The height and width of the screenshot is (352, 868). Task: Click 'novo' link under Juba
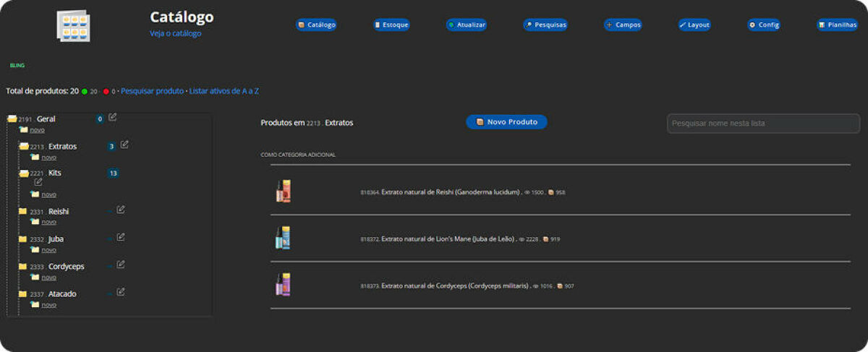[x=48, y=250]
